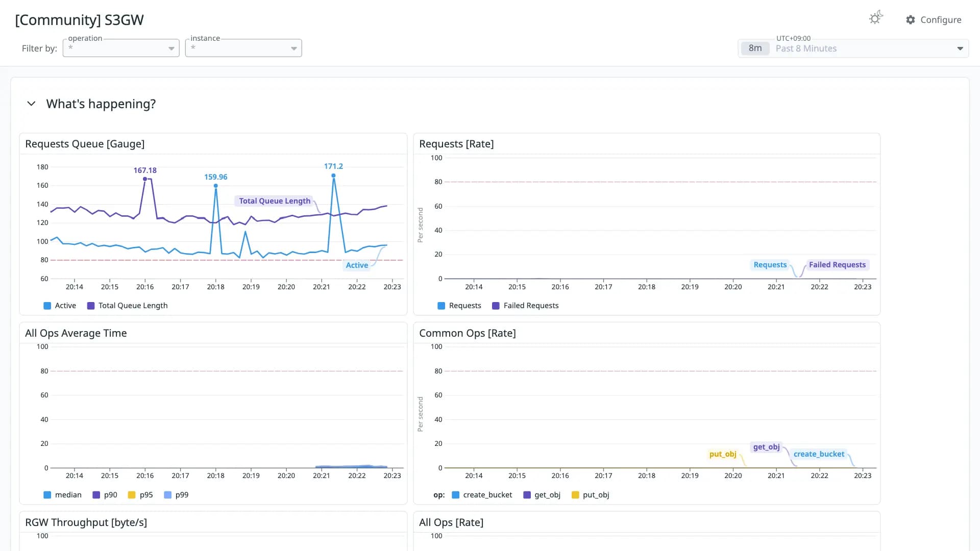Click the 167.18 peak marker on the chart

pyautogui.click(x=145, y=179)
